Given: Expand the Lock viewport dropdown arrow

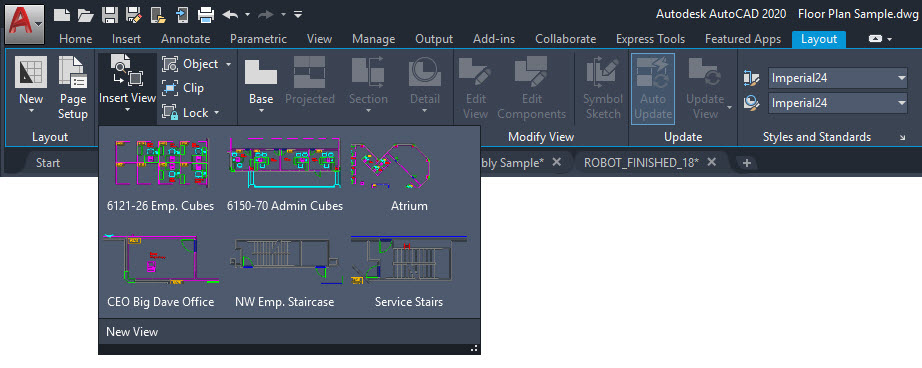Looking at the screenshot, I should pos(216,112).
